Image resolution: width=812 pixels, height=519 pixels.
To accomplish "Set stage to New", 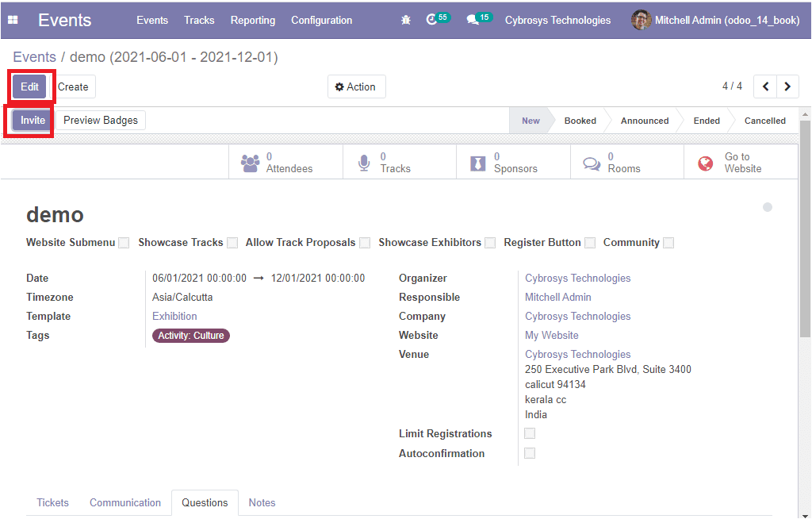I will pos(530,121).
